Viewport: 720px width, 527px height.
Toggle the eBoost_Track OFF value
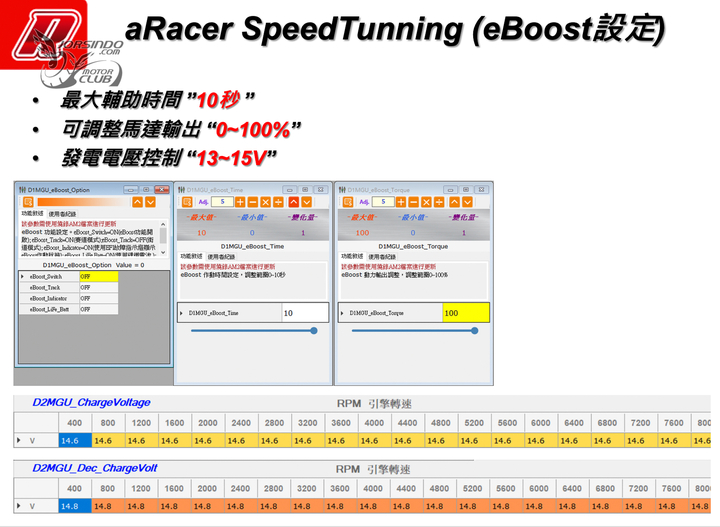click(99, 287)
